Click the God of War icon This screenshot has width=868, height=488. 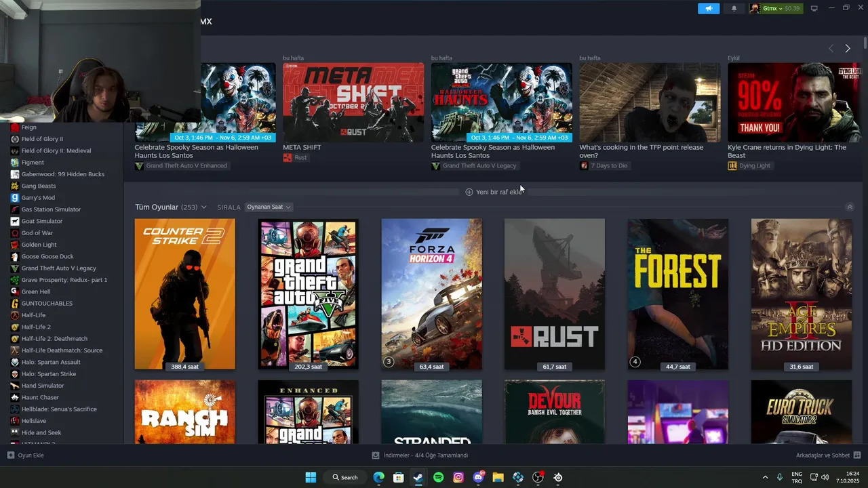tap(15, 233)
